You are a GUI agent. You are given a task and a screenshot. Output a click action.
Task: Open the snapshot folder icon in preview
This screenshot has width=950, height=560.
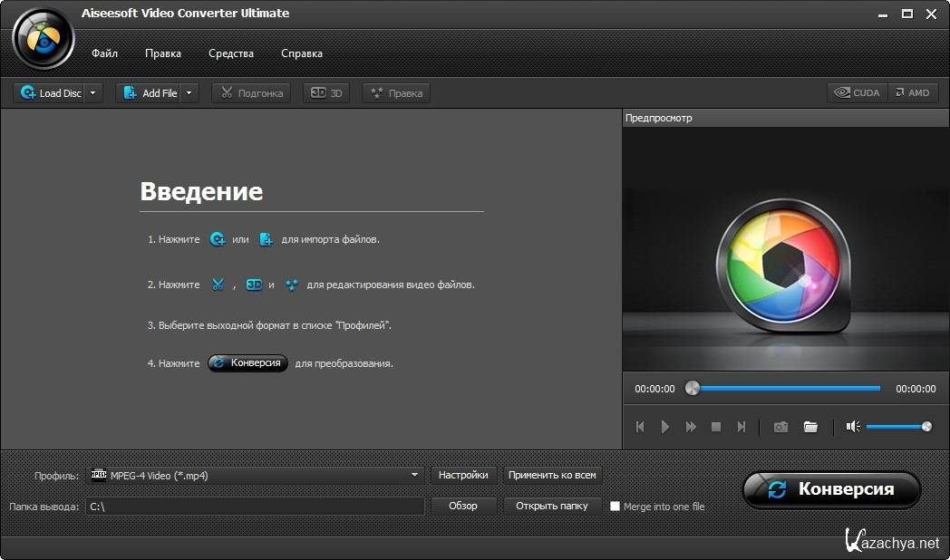[x=810, y=427]
